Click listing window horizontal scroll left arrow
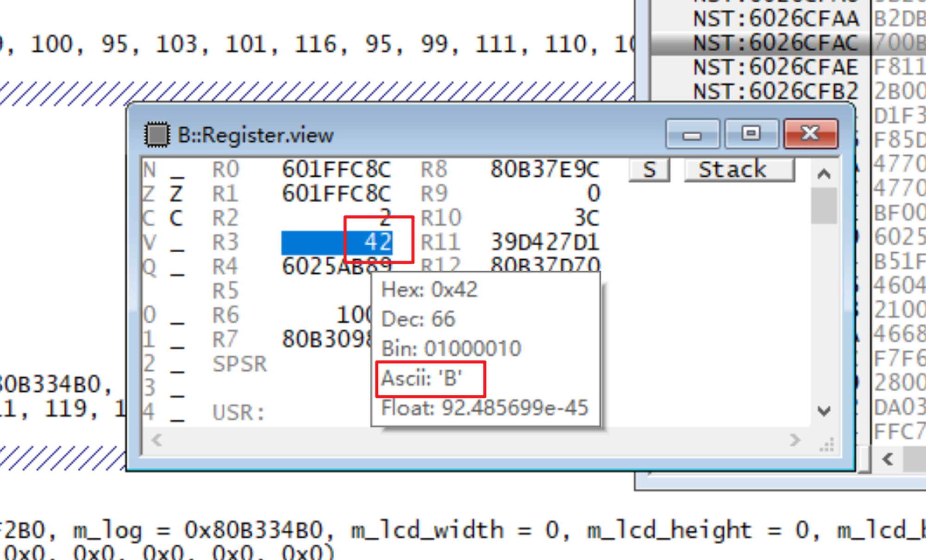 (888, 460)
